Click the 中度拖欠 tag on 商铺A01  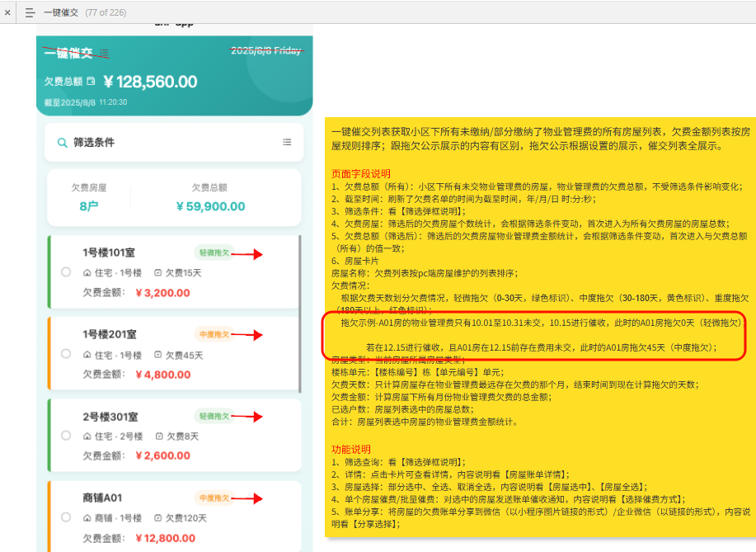point(212,498)
